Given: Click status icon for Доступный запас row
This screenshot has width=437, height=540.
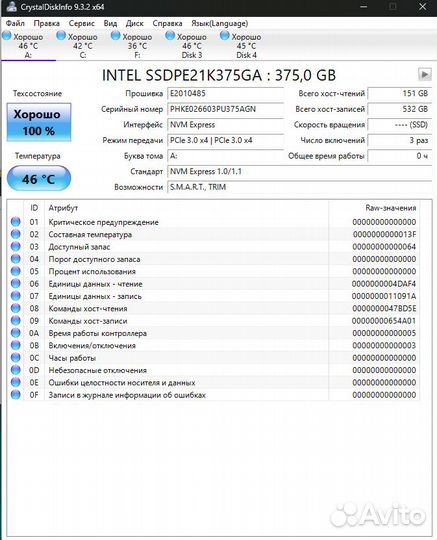Looking at the screenshot, I should pyautogui.click(x=15, y=247).
